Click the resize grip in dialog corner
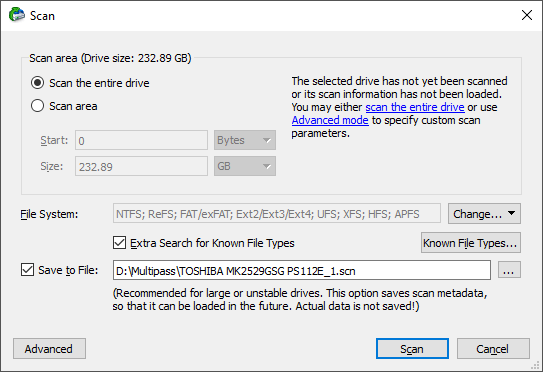 (536, 365)
